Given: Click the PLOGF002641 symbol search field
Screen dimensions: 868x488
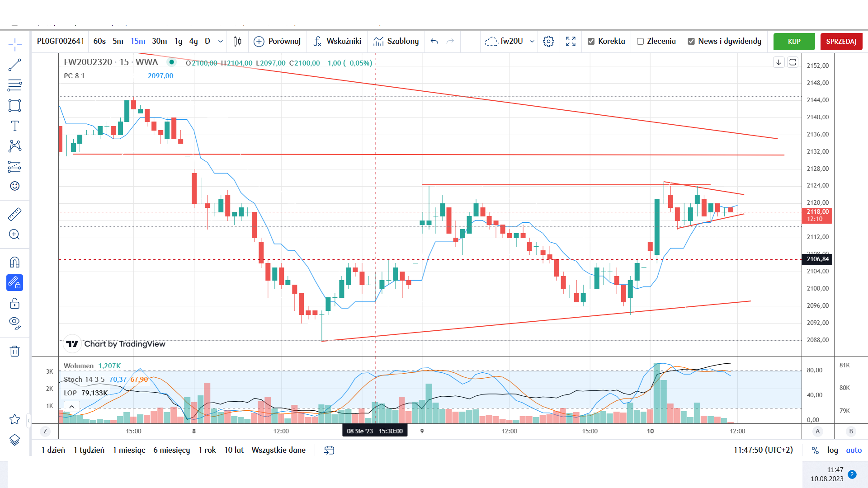Looking at the screenshot, I should click(61, 41).
